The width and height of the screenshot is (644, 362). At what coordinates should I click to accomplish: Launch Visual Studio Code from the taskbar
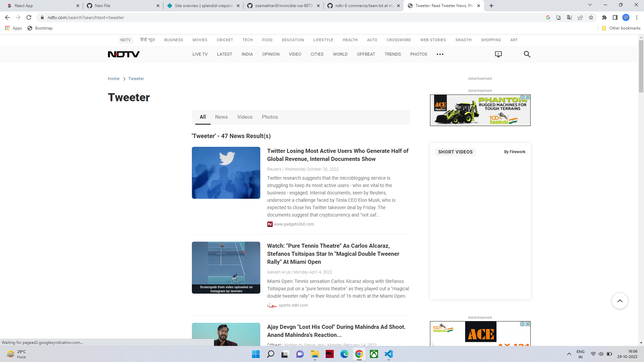(x=389, y=354)
